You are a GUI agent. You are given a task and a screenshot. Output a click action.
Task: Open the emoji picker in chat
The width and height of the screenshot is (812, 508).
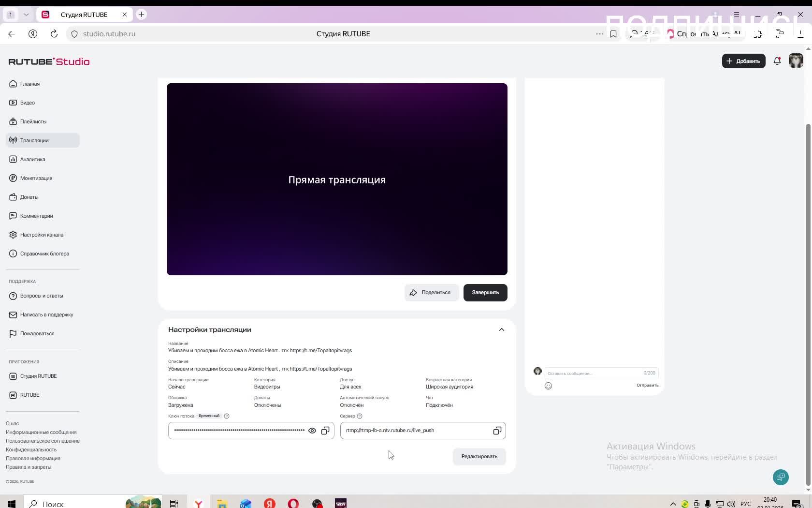(x=548, y=386)
